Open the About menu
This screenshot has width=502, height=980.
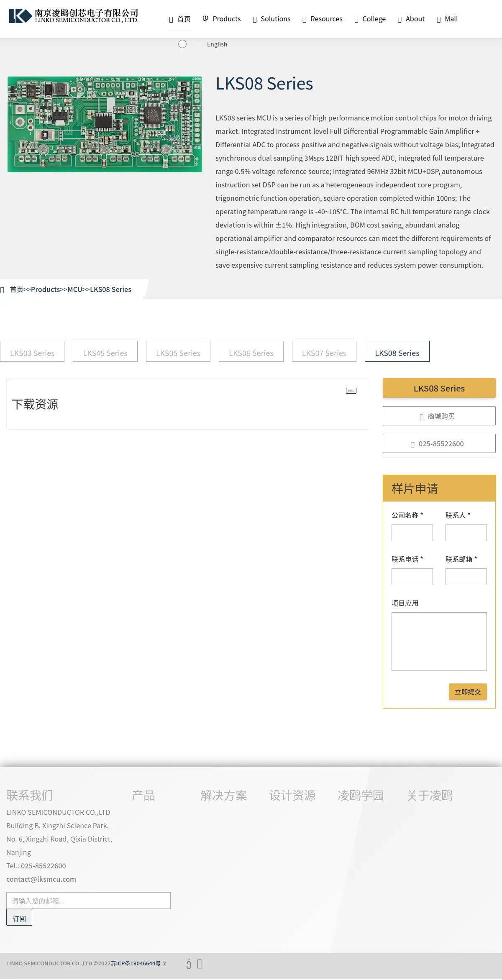pos(411,19)
